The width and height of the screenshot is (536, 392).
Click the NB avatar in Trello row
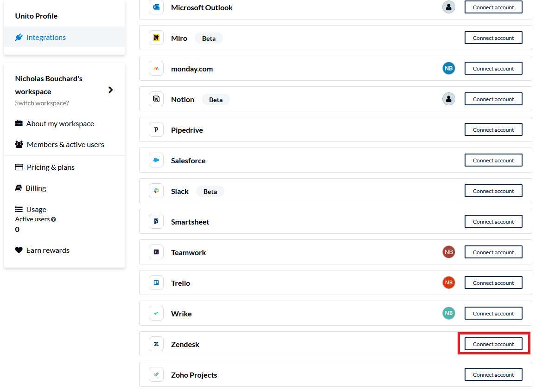click(x=449, y=283)
